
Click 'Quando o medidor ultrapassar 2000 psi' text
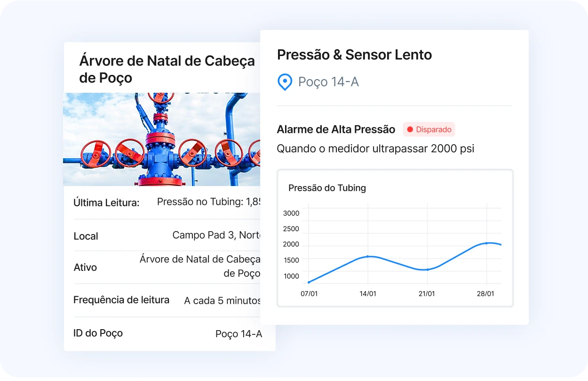375,149
